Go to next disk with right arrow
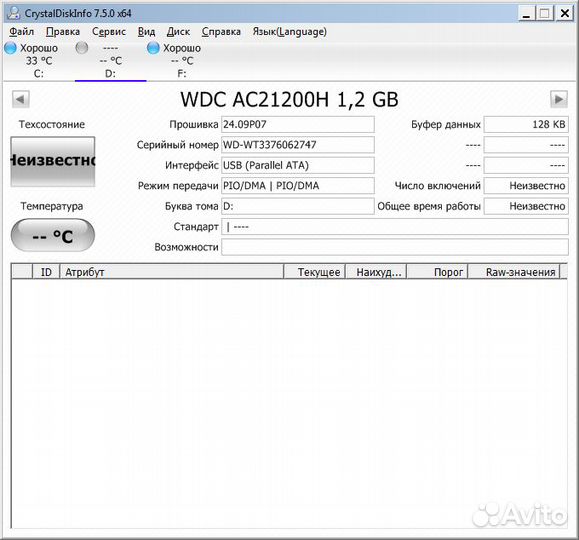This screenshot has width=579, height=540. point(559,99)
